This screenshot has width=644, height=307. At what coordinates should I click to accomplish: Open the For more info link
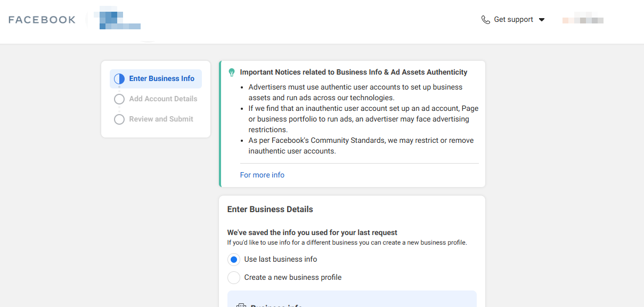pyautogui.click(x=262, y=175)
